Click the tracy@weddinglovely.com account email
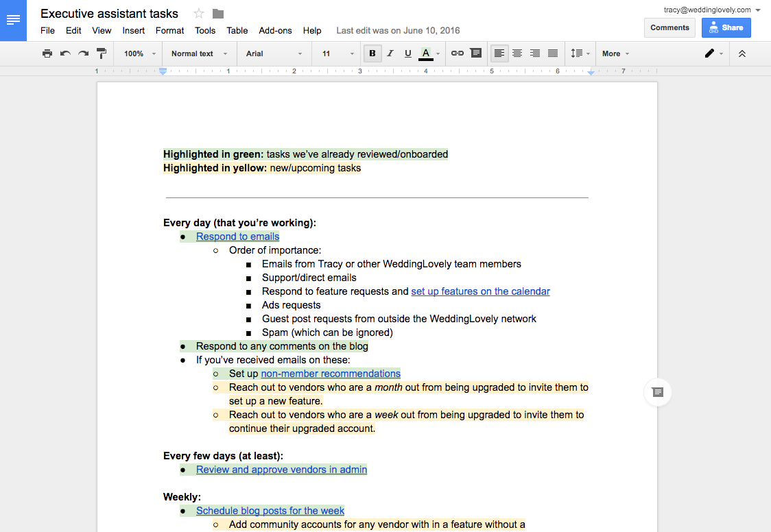This screenshot has height=532, width=771. pyautogui.click(x=707, y=10)
